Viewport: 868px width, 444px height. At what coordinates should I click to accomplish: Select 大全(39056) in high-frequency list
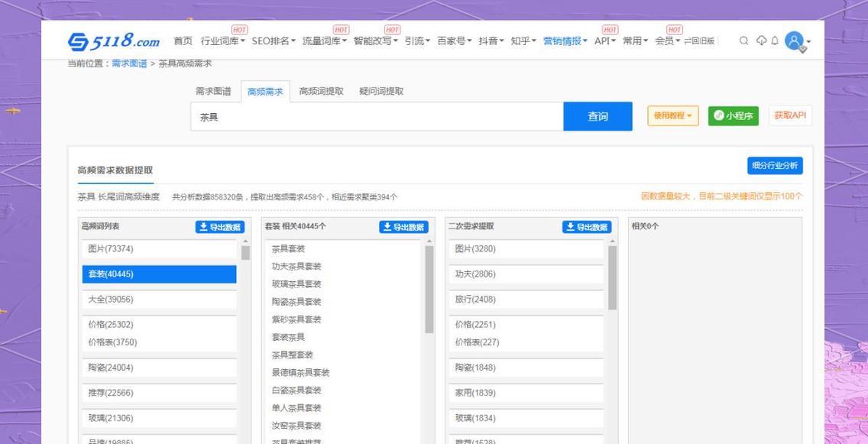160,300
